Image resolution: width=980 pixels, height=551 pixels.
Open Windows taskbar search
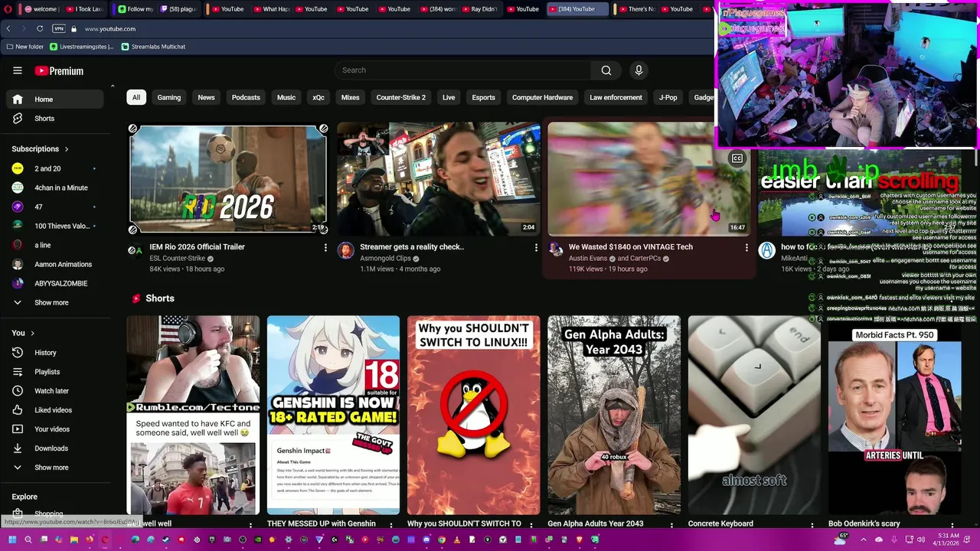coord(28,540)
